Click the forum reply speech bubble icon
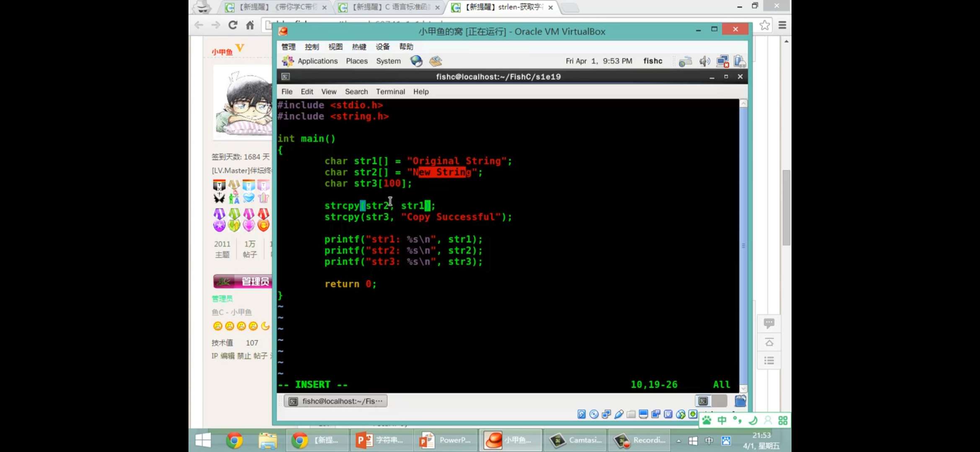The image size is (980, 452). (769, 323)
